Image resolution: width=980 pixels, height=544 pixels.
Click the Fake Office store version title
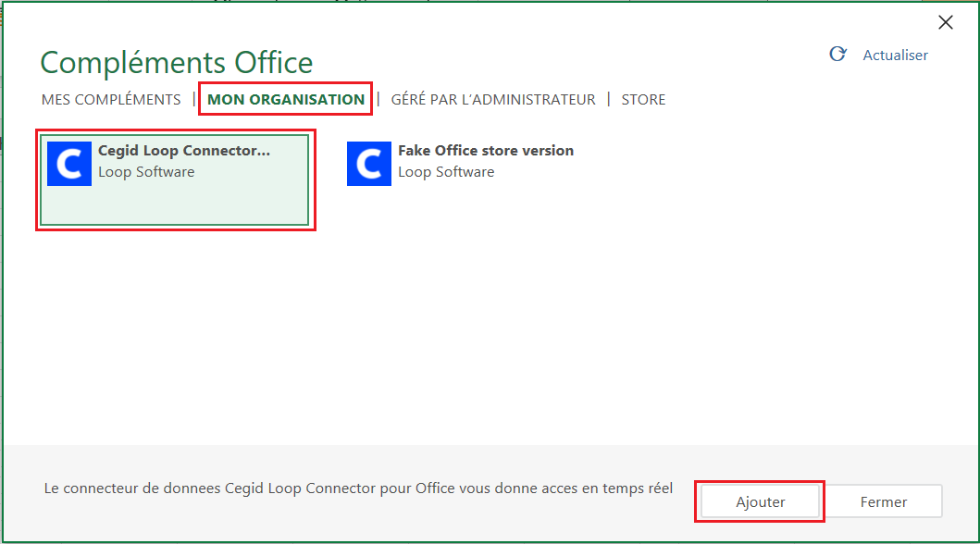point(486,151)
